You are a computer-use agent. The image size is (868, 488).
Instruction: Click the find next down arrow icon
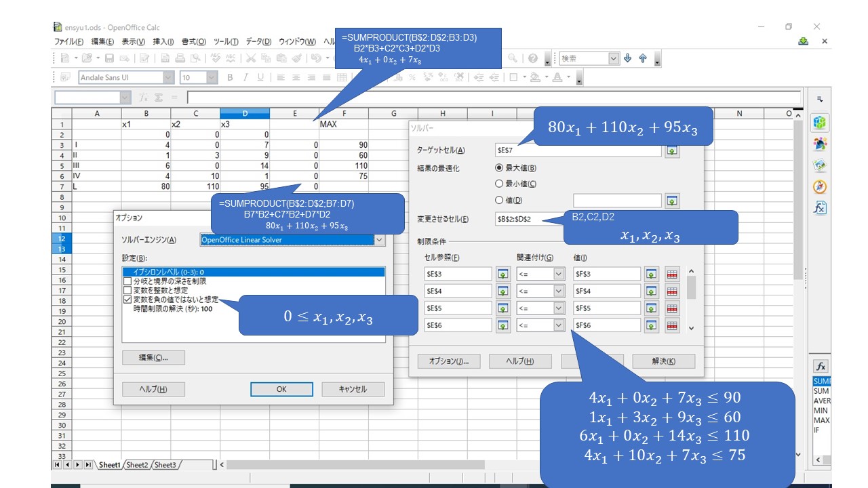pyautogui.click(x=627, y=59)
